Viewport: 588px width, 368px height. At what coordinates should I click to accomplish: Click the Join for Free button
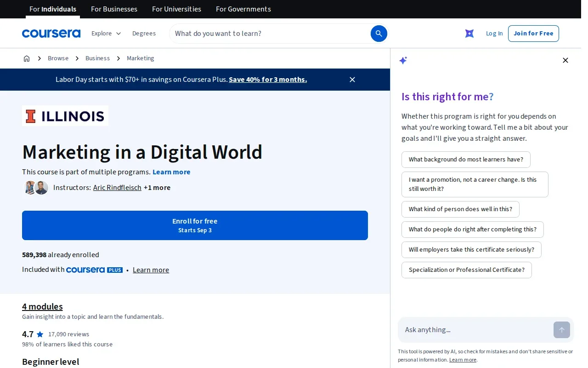533,34
